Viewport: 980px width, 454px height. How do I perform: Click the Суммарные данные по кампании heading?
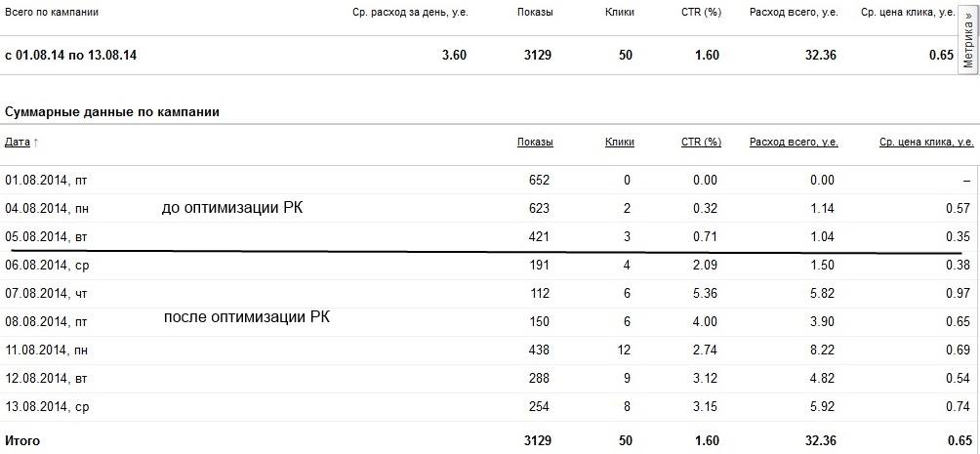(112, 112)
